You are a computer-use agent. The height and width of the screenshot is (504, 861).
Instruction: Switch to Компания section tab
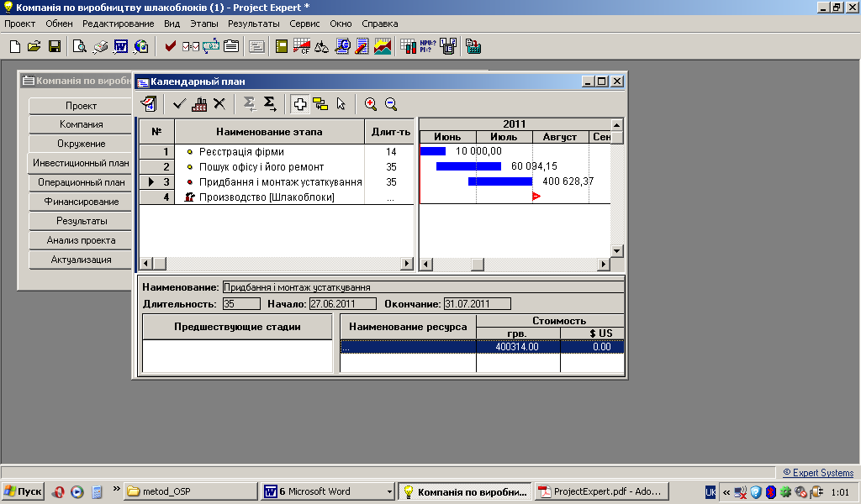81,124
